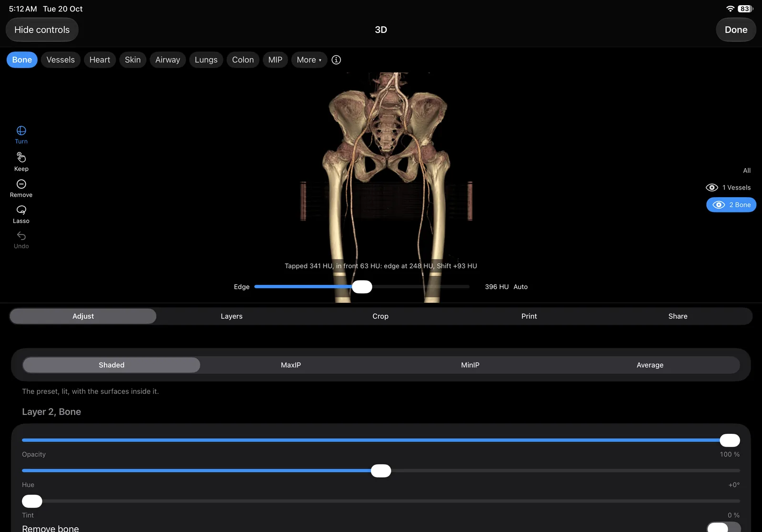
Task: Click the Hue slider handle
Action: point(381,471)
